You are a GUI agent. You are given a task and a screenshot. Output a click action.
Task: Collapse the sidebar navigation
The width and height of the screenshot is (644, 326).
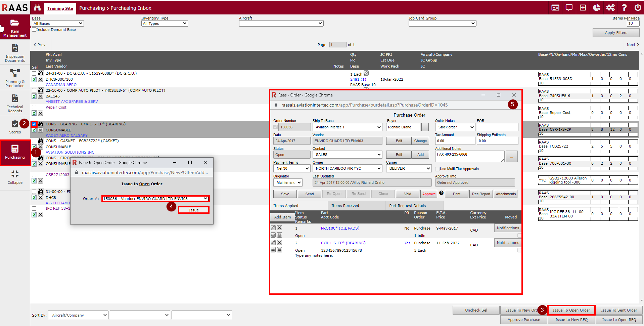pyautogui.click(x=15, y=177)
